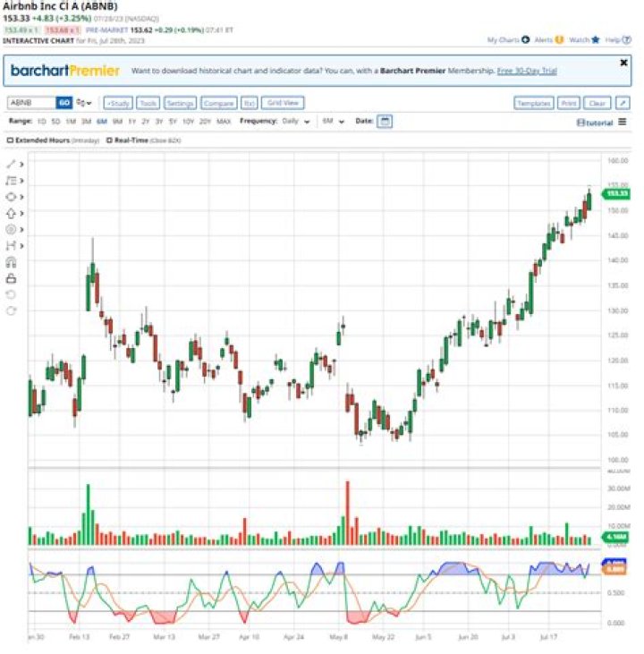Image resolution: width=644 pixels, height=654 pixels.
Task: Enable the Real-Time checkbox
Action: click(109, 140)
